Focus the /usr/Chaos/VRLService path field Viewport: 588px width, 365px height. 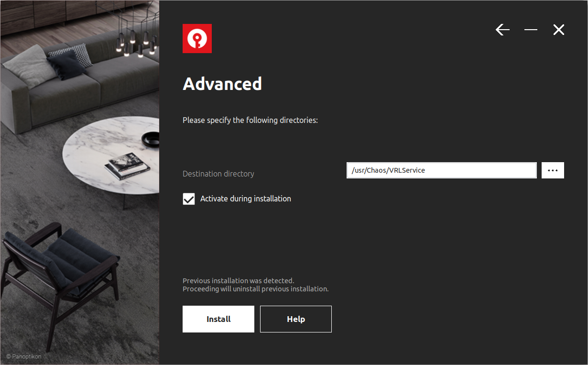coord(441,170)
